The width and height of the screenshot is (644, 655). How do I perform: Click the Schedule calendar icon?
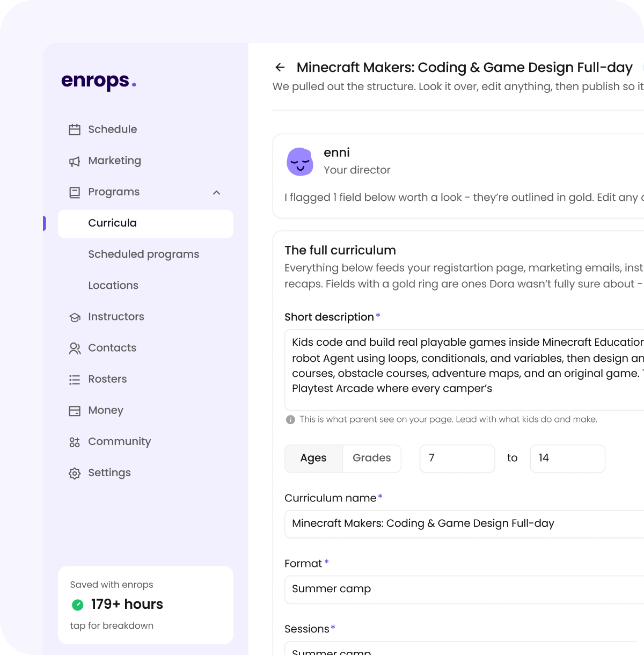point(75,129)
